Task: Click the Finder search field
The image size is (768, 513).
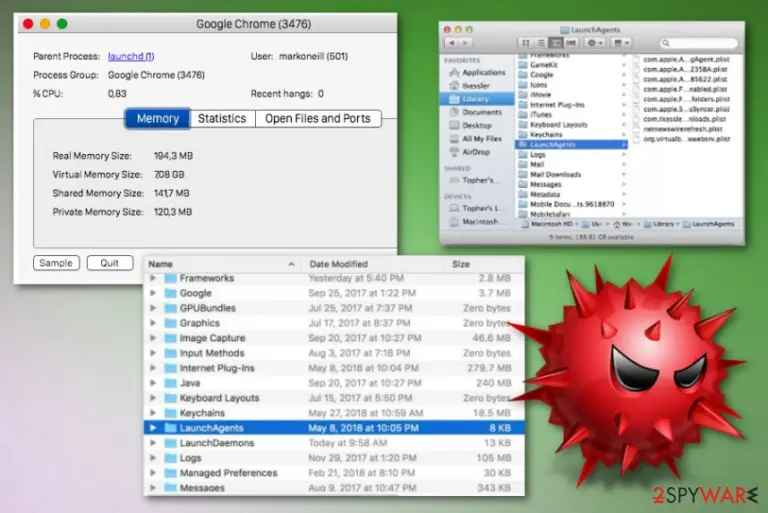Action: (x=698, y=43)
